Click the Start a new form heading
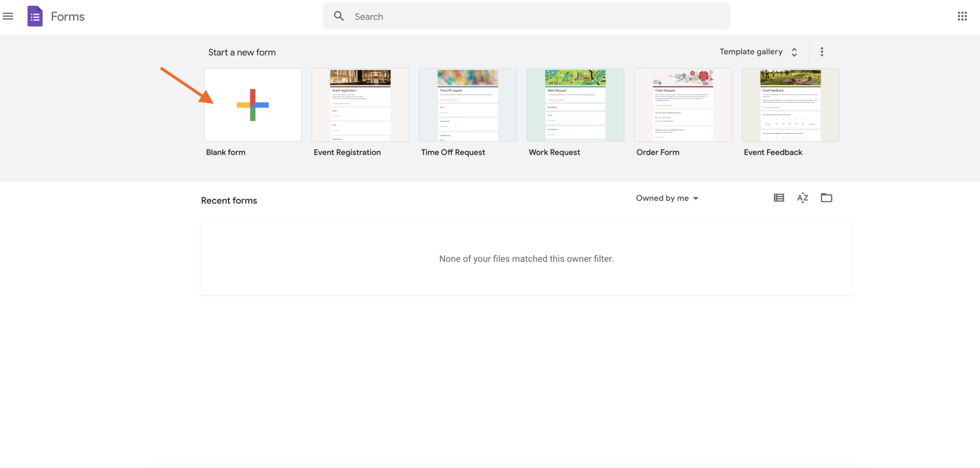 tap(242, 52)
